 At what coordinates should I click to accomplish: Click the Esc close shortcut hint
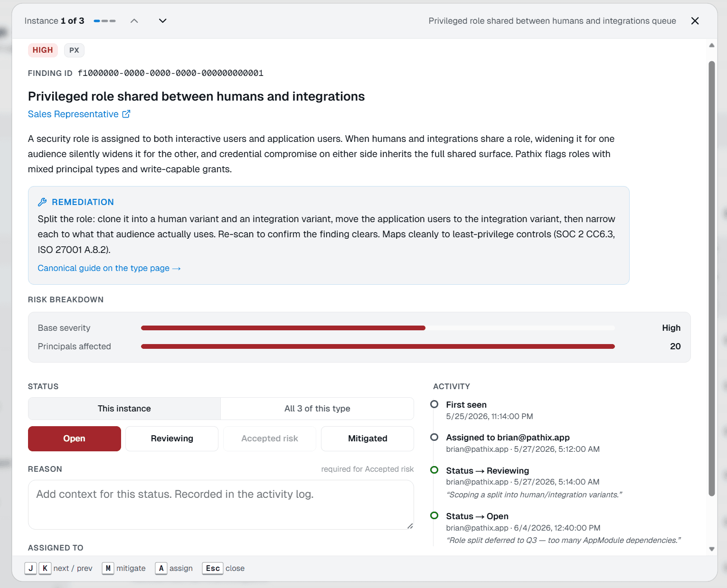[213, 568]
